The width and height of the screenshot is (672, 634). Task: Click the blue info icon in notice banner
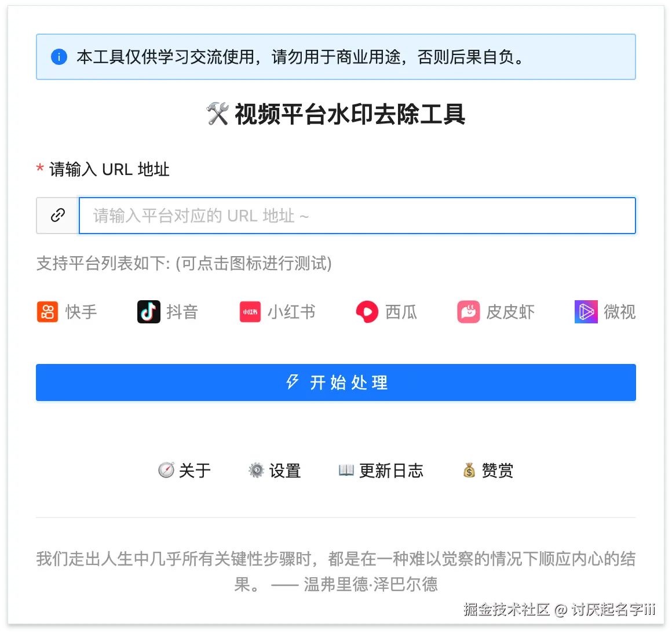point(59,57)
